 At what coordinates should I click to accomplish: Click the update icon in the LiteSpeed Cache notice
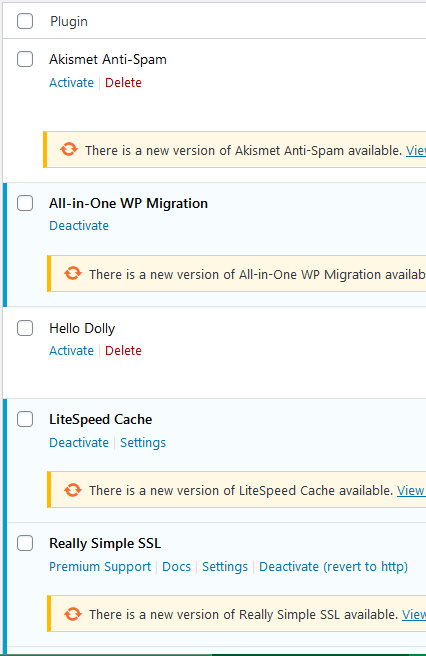(73, 489)
